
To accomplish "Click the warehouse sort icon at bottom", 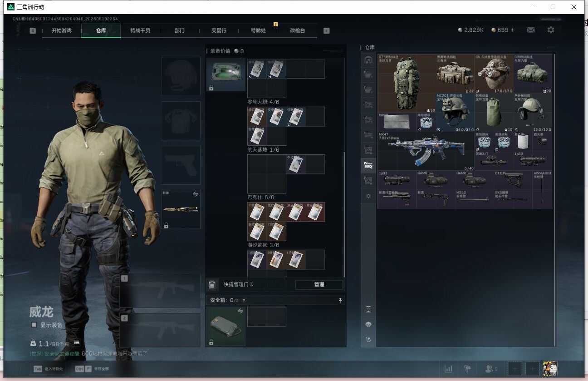I will [x=368, y=339].
